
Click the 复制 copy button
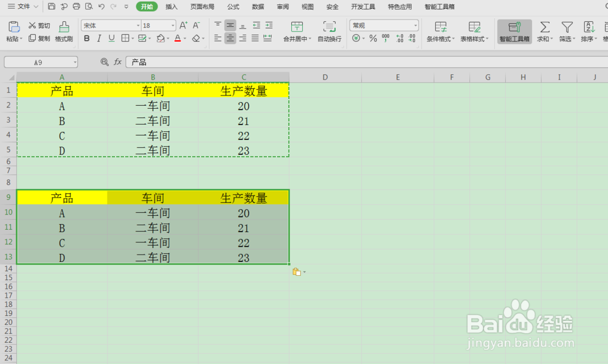39,38
